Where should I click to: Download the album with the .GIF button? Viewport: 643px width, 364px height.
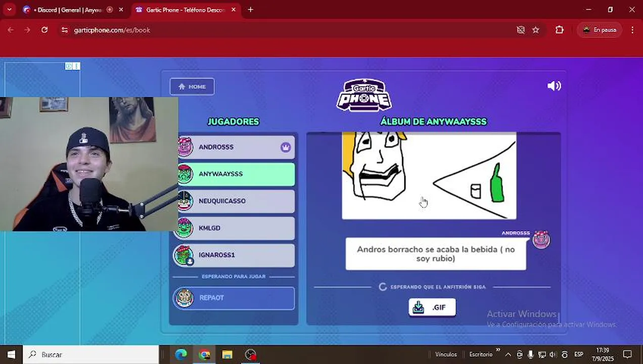point(432,307)
